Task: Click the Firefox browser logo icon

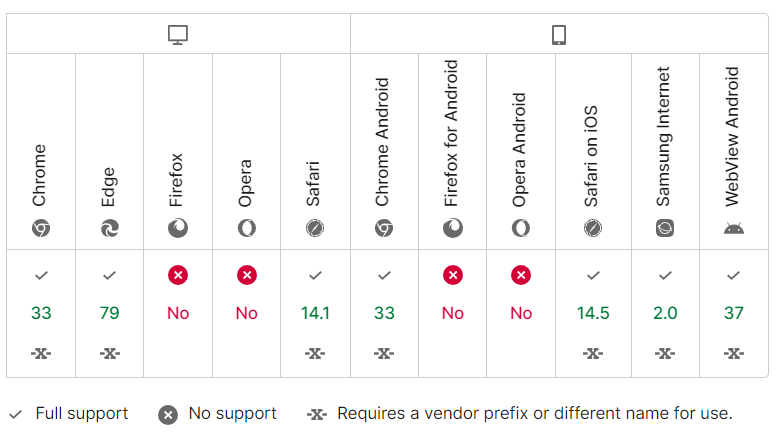Action: [178, 228]
